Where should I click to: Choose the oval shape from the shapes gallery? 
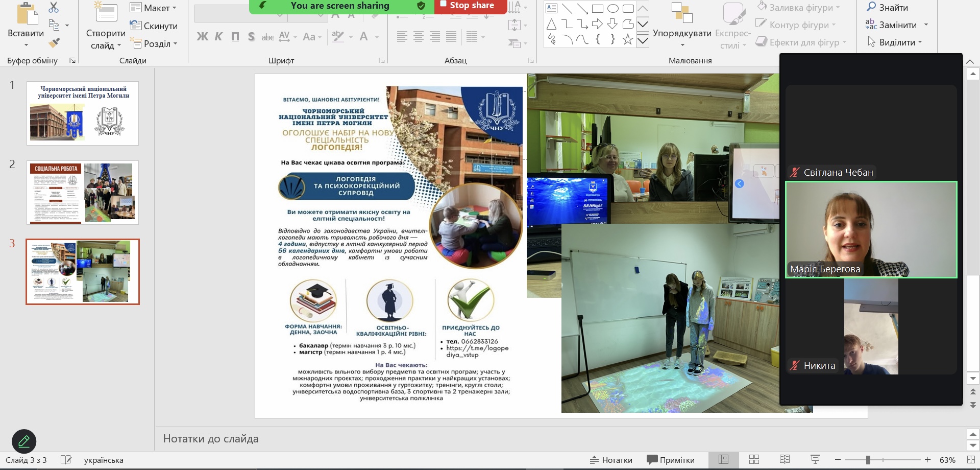[x=612, y=8]
